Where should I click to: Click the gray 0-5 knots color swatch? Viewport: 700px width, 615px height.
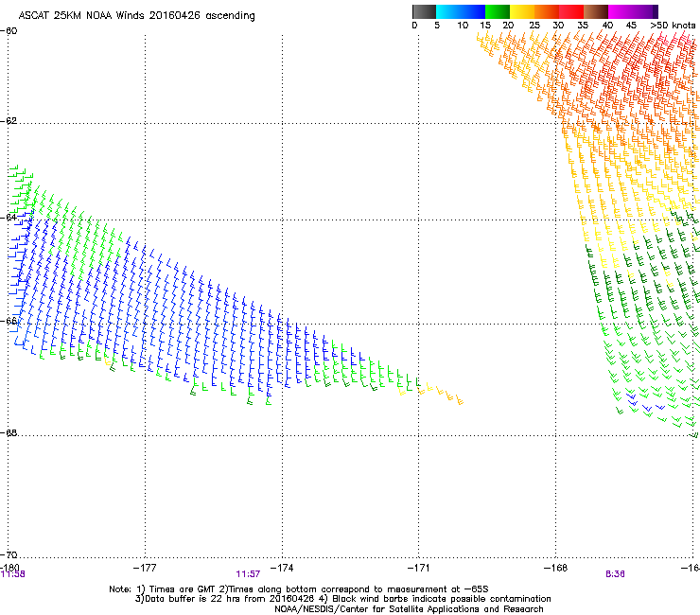424,11
